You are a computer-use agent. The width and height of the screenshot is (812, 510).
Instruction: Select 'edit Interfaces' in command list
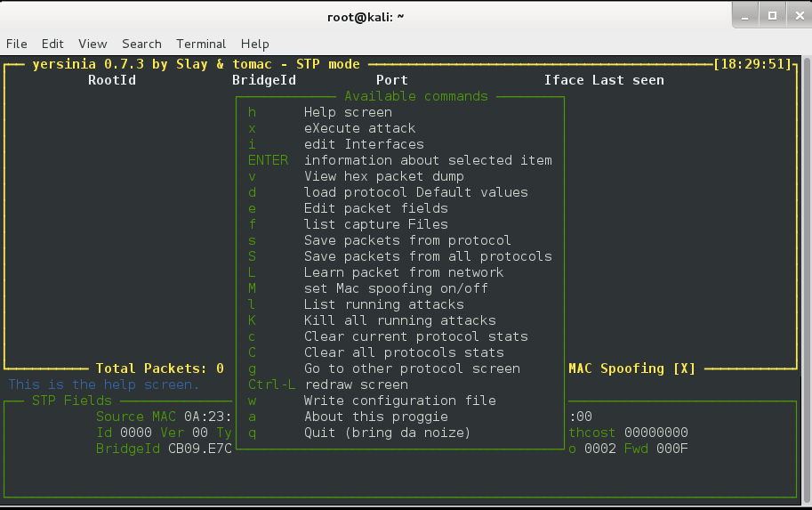pos(364,144)
